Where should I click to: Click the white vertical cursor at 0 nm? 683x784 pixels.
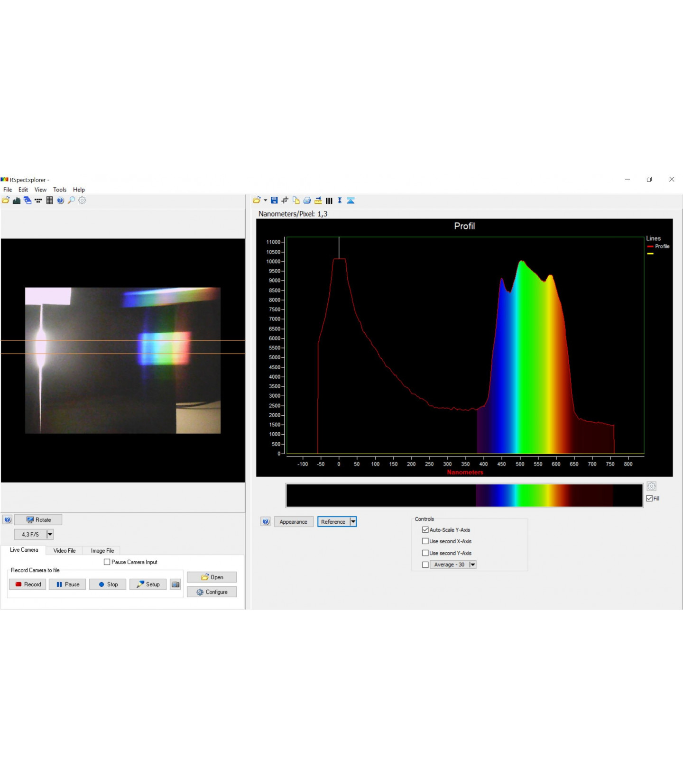339,248
